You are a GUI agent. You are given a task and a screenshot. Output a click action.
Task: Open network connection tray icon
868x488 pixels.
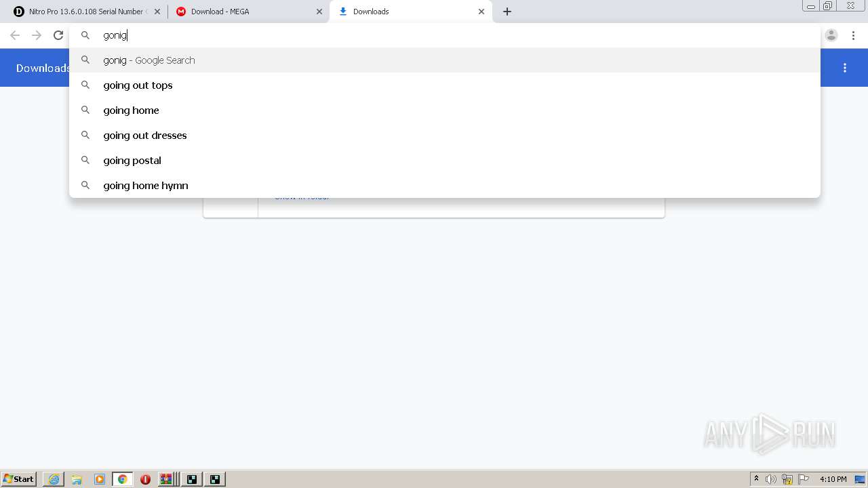[x=787, y=479]
